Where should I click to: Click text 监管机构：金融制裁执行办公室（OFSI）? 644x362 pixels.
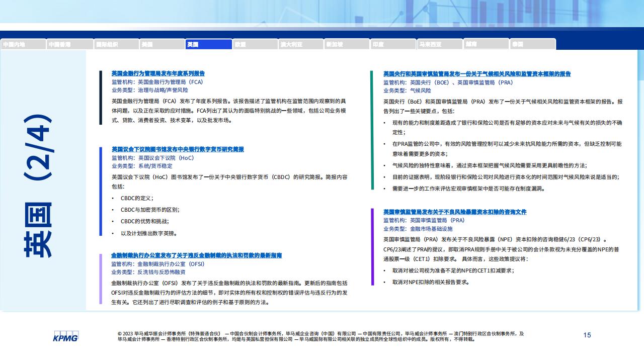(x=158, y=264)
